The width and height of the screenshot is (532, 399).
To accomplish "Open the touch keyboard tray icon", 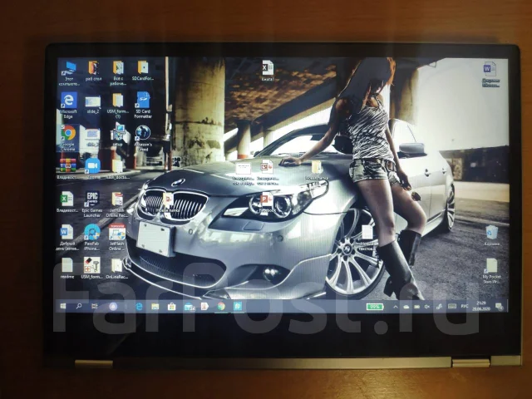I will (452, 307).
